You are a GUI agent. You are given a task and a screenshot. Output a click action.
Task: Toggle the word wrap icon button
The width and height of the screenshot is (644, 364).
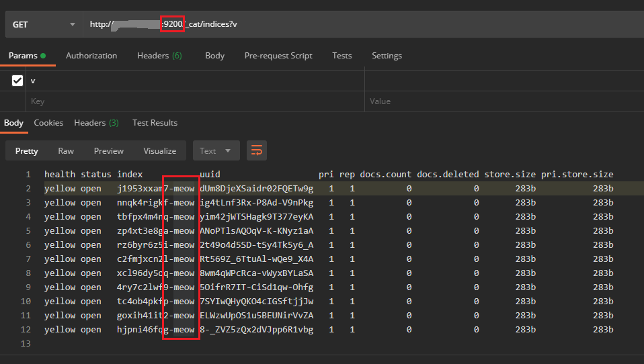(257, 150)
